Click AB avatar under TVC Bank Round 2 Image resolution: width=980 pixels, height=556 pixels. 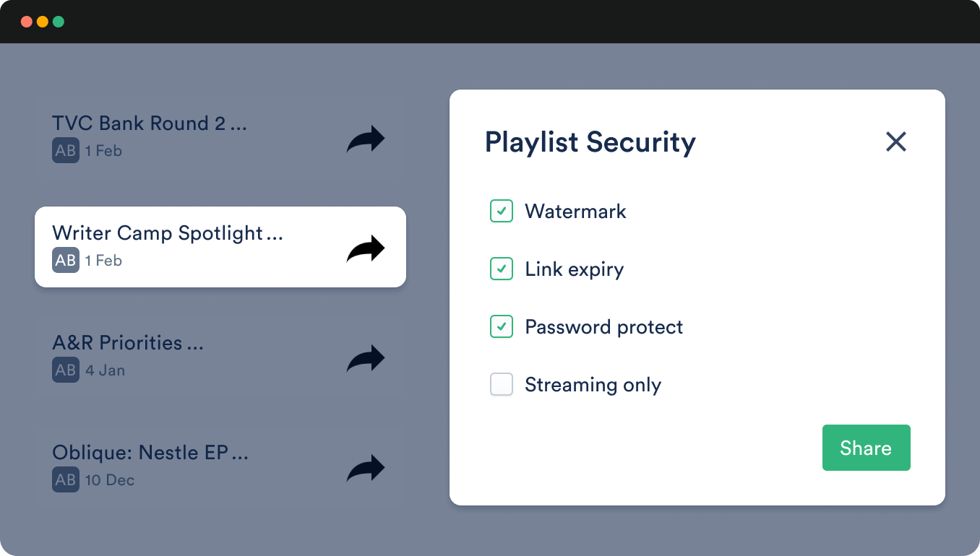coord(66,151)
